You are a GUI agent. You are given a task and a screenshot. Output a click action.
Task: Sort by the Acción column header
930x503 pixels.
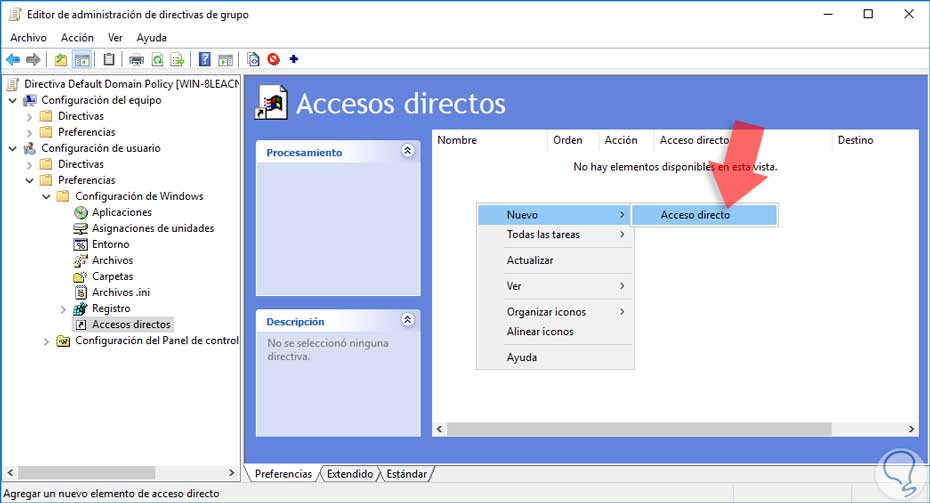(x=625, y=140)
